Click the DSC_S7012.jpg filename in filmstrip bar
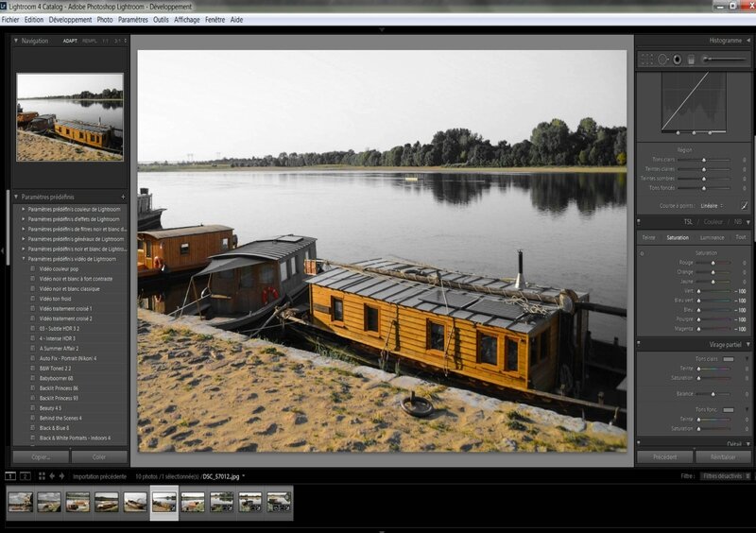Screen dimensions: 756x533 click(221, 476)
